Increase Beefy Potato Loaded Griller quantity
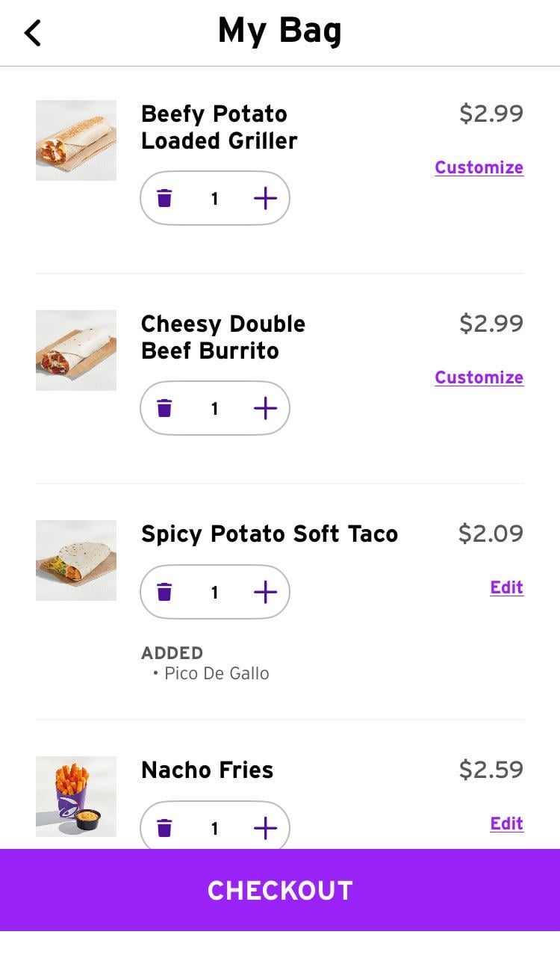Viewport: 560px width, 967px height. coord(265,198)
